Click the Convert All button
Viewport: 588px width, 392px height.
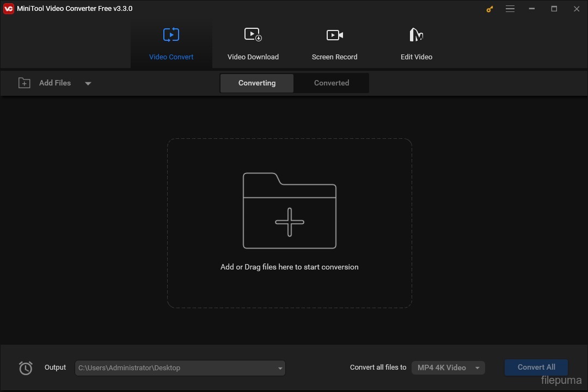(536, 367)
